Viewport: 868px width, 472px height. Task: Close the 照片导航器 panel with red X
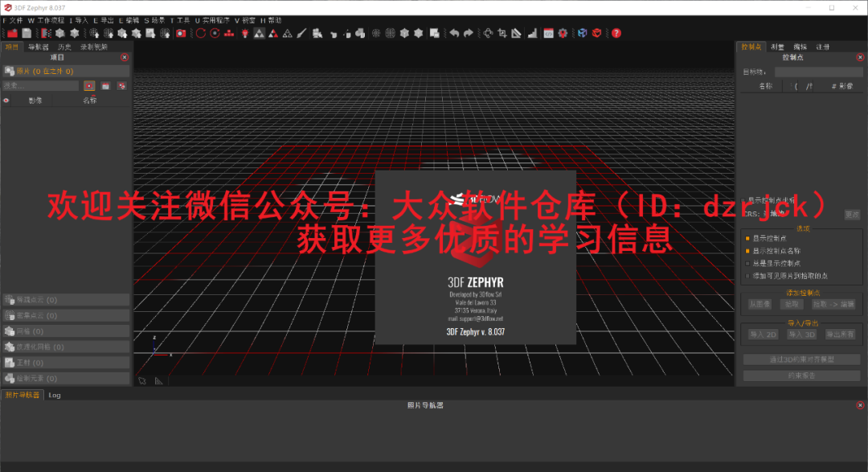[860, 405]
